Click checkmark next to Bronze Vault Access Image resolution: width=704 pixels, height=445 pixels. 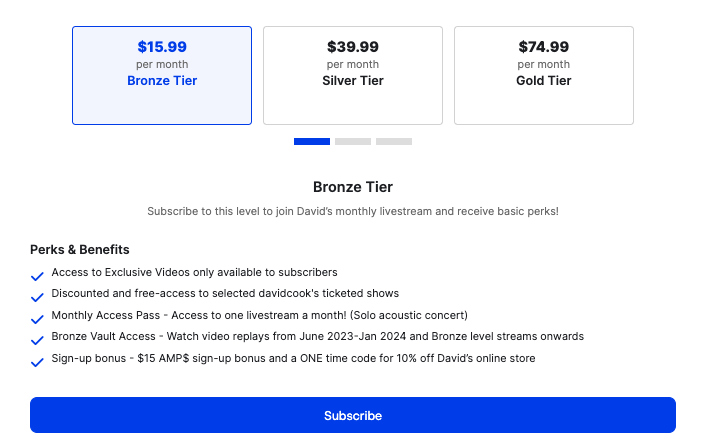pos(37,339)
